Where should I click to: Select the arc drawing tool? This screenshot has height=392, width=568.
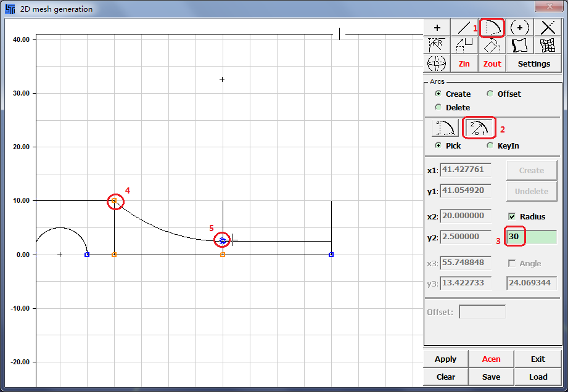click(492, 28)
